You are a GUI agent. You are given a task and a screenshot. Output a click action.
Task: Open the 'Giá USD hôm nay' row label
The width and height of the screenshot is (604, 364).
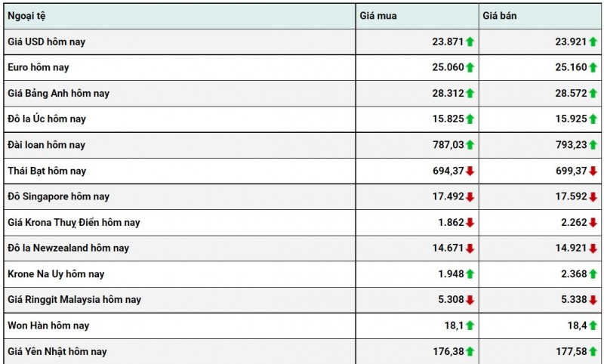point(46,42)
